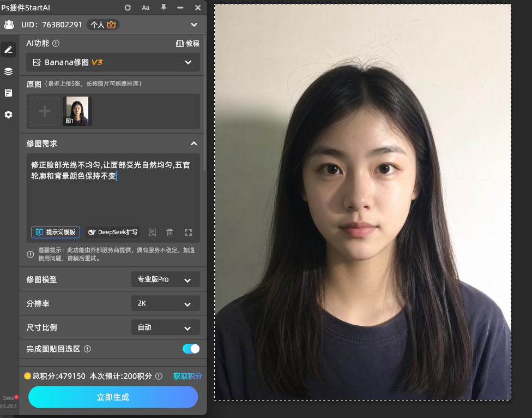Clear prompt with the trash icon
The height and width of the screenshot is (418, 532).
tap(170, 232)
